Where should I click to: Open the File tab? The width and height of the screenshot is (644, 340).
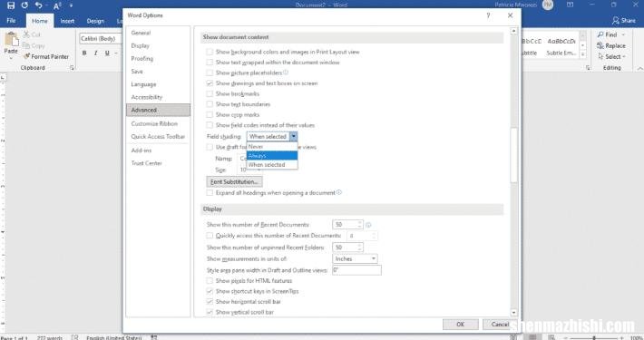coord(11,21)
